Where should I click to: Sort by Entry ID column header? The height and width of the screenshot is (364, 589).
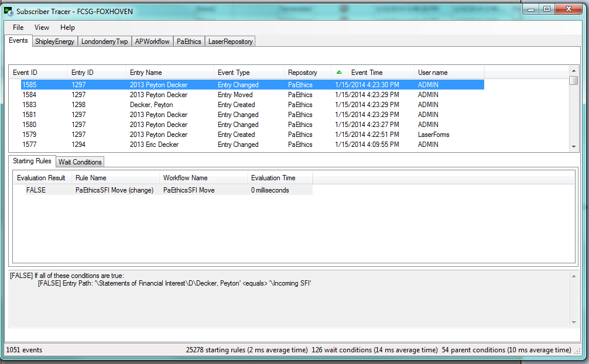pyautogui.click(x=97, y=73)
